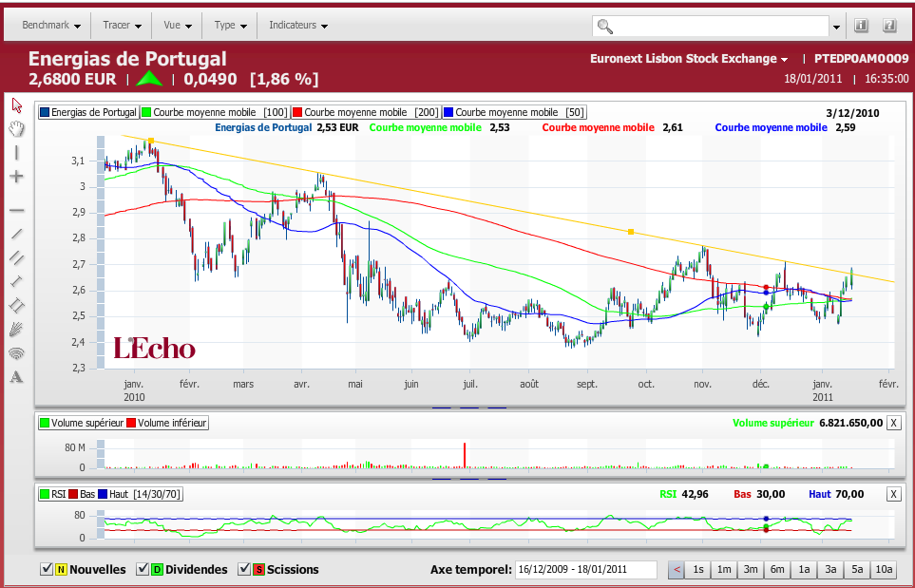The width and height of the screenshot is (915, 588).
Task: Open the Vue menu
Action: coord(178,25)
